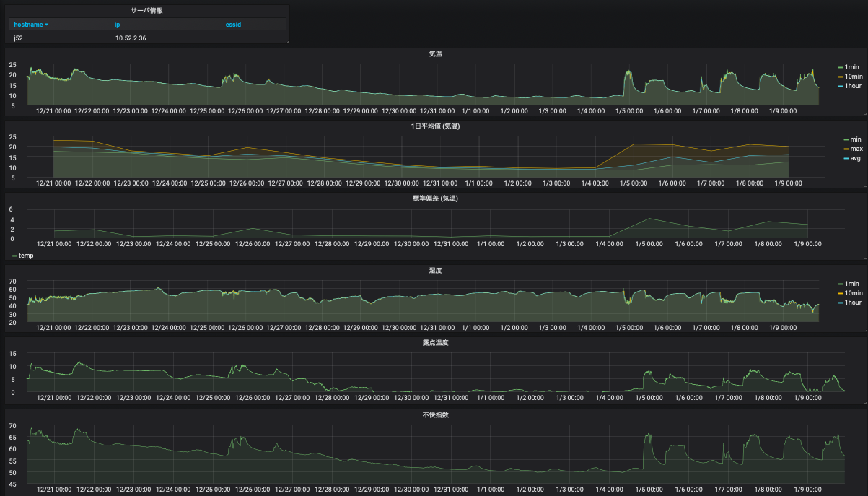The height and width of the screenshot is (496, 868).
Task: Open the 1日平均値 (気温) panel title menu
Action: [x=435, y=126]
